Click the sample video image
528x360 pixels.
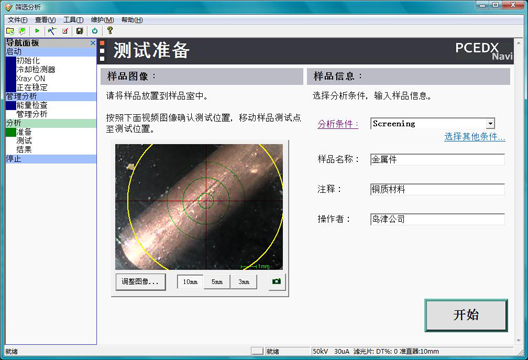pos(199,207)
